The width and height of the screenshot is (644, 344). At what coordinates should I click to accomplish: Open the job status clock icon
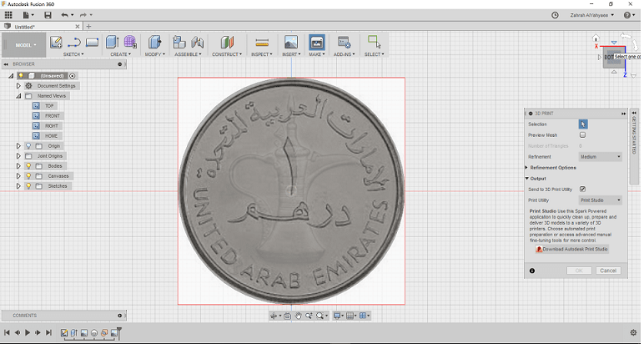[555, 15]
